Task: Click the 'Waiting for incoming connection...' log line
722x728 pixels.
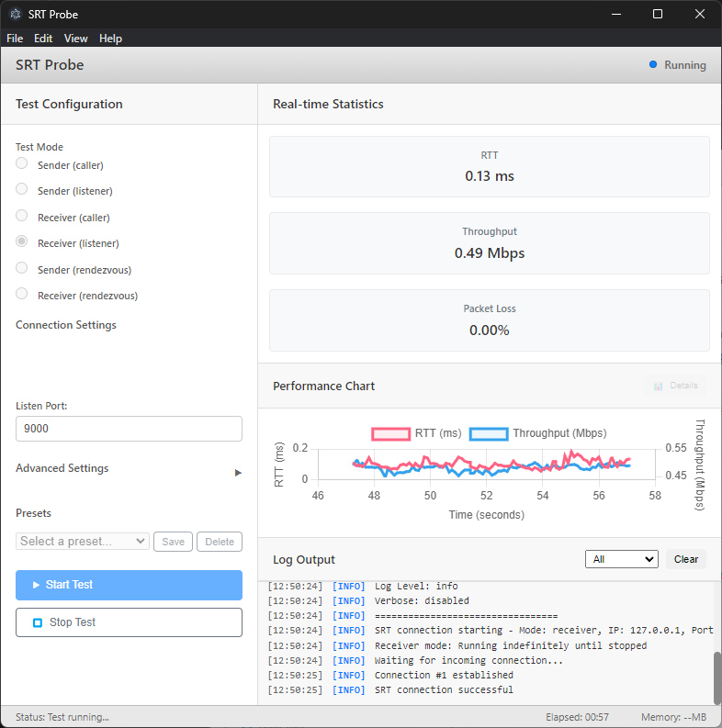Action: 468,660
